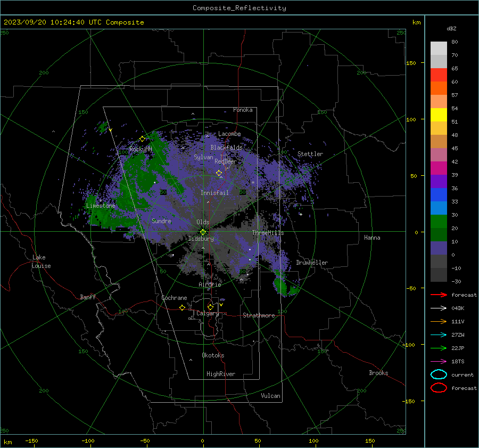Click the Ponoka label
Screen dimensions: 479x448
pos(243,110)
